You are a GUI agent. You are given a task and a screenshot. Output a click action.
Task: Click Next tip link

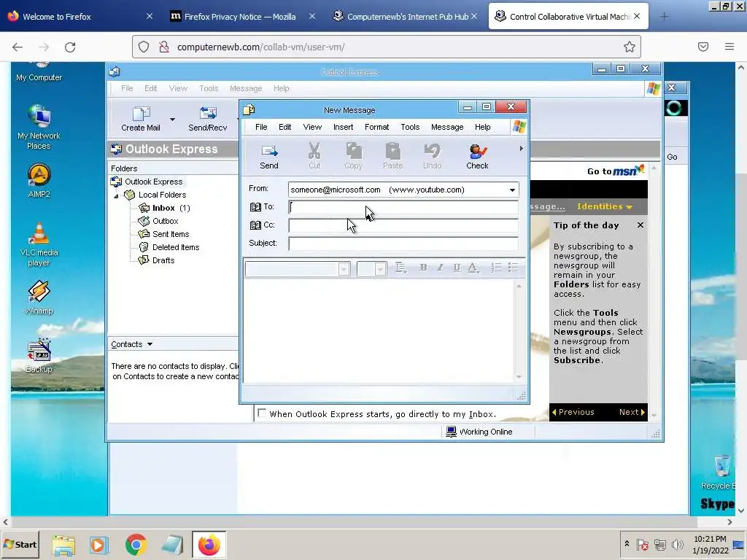pyautogui.click(x=632, y=413)
